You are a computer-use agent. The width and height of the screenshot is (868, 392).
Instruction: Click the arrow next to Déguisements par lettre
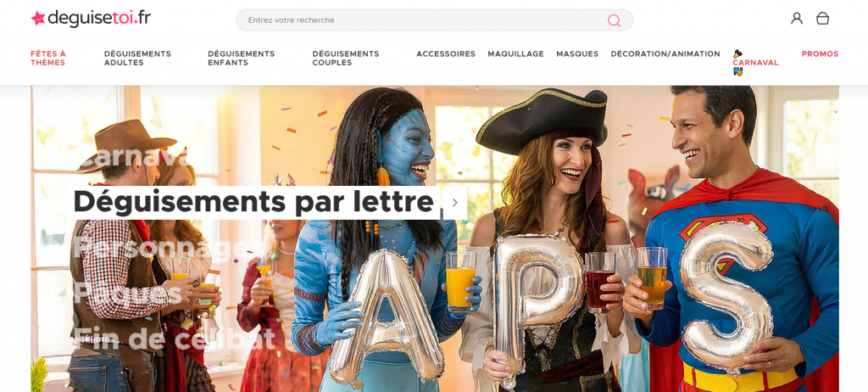pos(454,203)
